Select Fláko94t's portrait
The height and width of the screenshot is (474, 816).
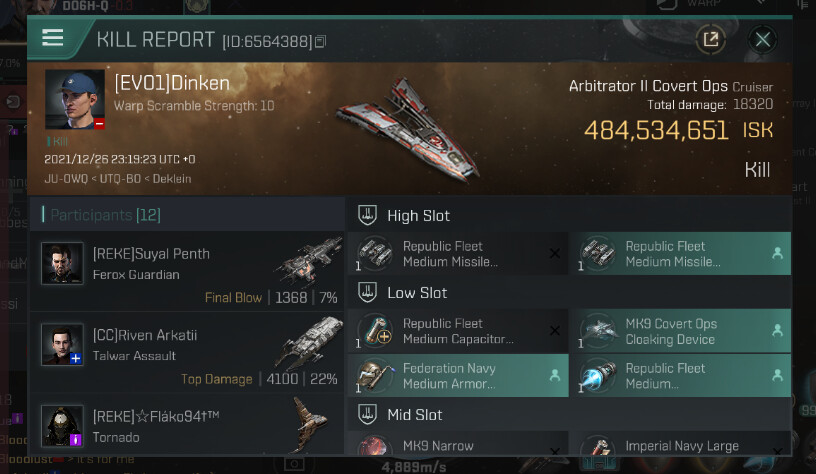click(62, 425)
